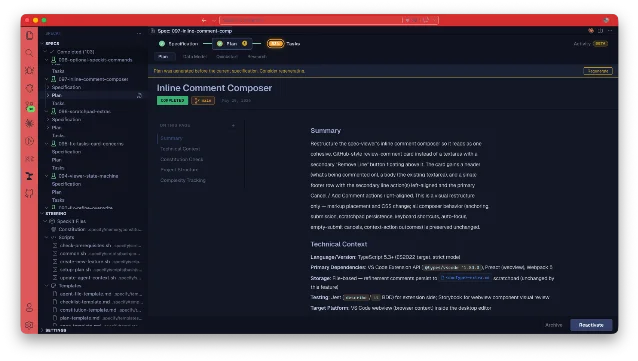Open constitution-template.md file
The height and width of the screenshot is (361, 638).
click(x=98, y=310)
